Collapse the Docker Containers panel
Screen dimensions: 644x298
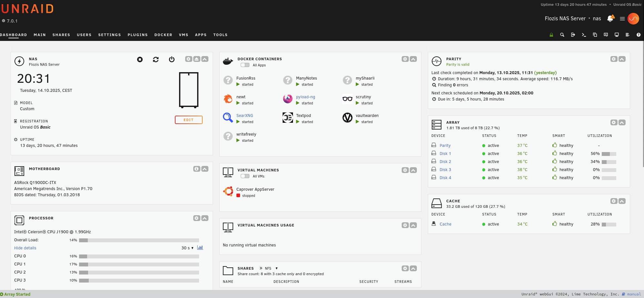point(413,59)
